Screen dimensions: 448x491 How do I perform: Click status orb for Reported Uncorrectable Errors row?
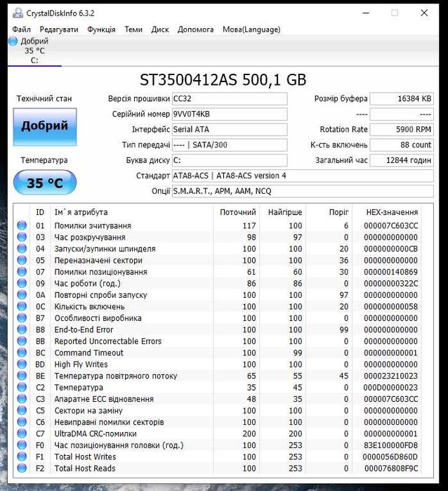(22, 341)
